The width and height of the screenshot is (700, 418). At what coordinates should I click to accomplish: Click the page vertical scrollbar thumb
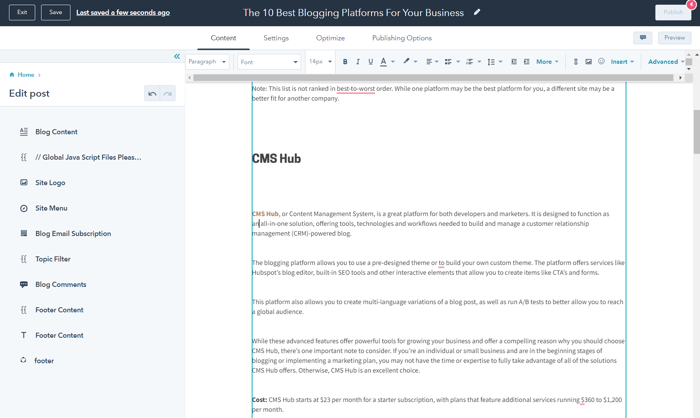point(696,131)
